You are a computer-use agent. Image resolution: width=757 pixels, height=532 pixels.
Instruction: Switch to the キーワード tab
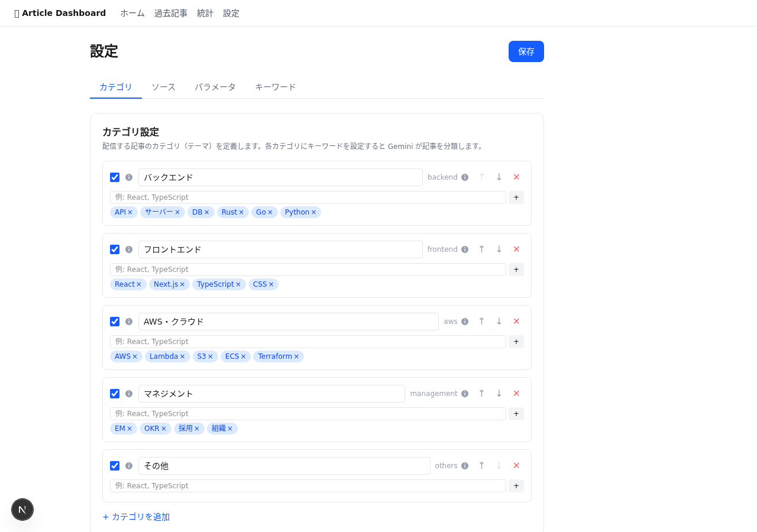click(276, 87)
